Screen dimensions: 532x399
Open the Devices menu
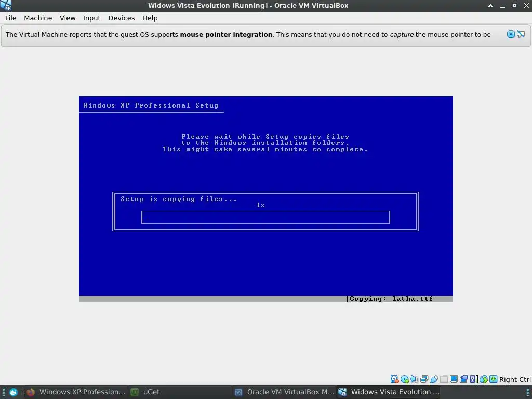click(122, 18)
